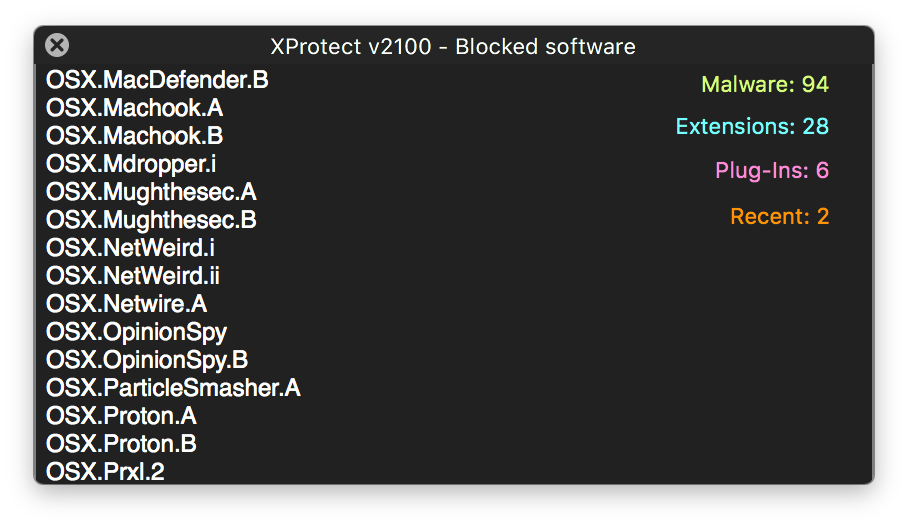908x526 pixels.
Task: Select OSX.ParticleSmasher.A in the list
Action: tap(173, 388)
